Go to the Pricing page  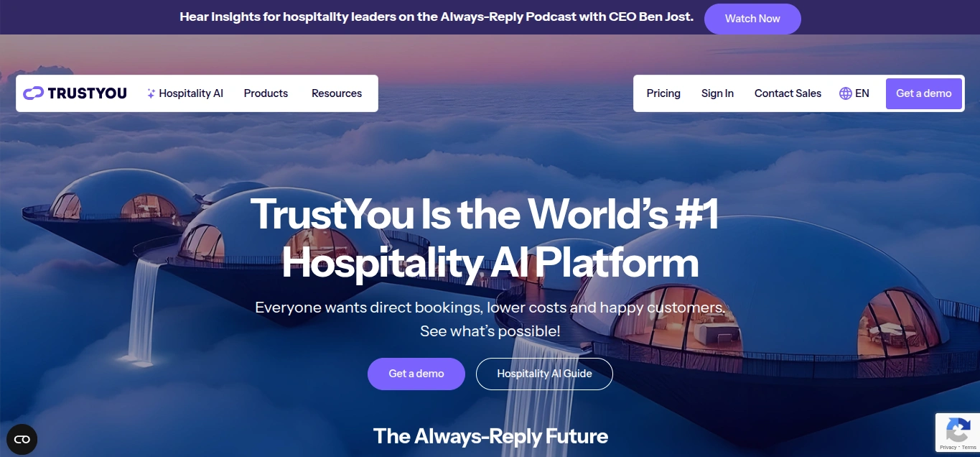tap(663, 93)
